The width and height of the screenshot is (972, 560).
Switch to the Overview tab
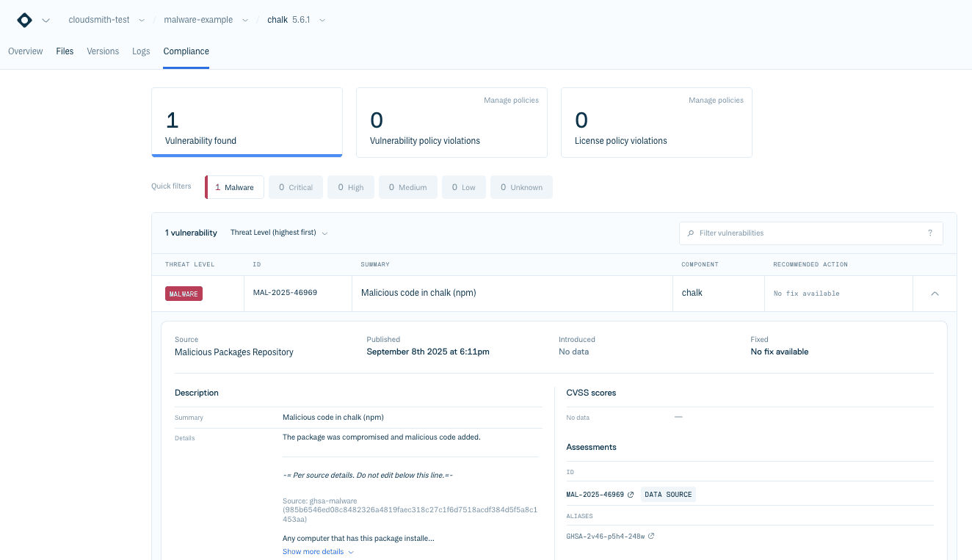point(26,51)
